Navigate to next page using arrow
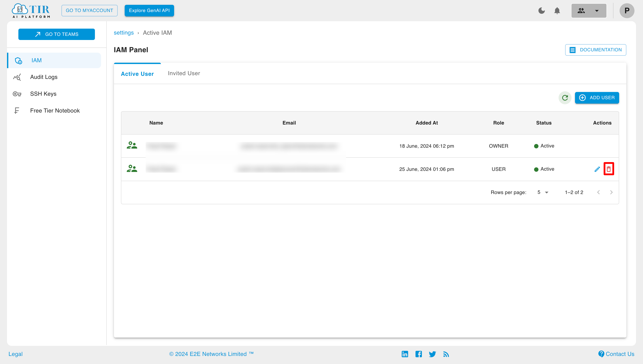 (x=612, y=192)
